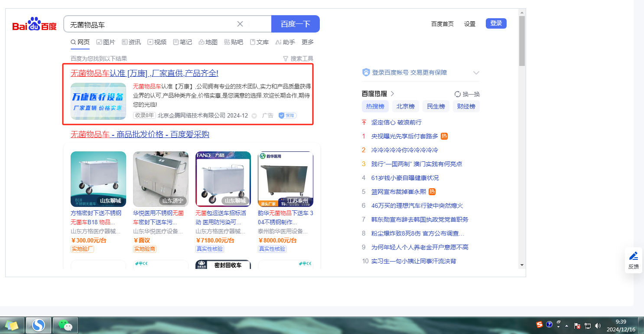Image resolution: width=644 pixels, height=334 pixels.
Task: Click the 收录8年 badge
Action: 144,115
